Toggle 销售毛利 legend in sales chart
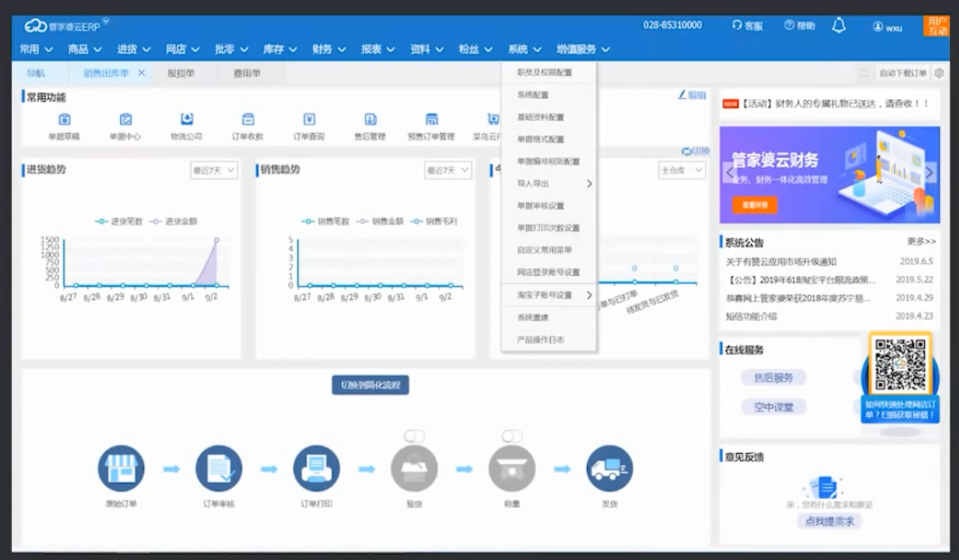The width and height of the screenshot is (959, 560). pyautogui.click(x=434, y=221)
